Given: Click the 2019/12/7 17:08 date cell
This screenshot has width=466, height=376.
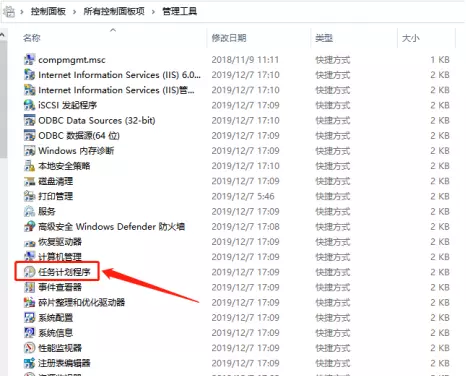Looking at the screenshot, I should point(246,226).
